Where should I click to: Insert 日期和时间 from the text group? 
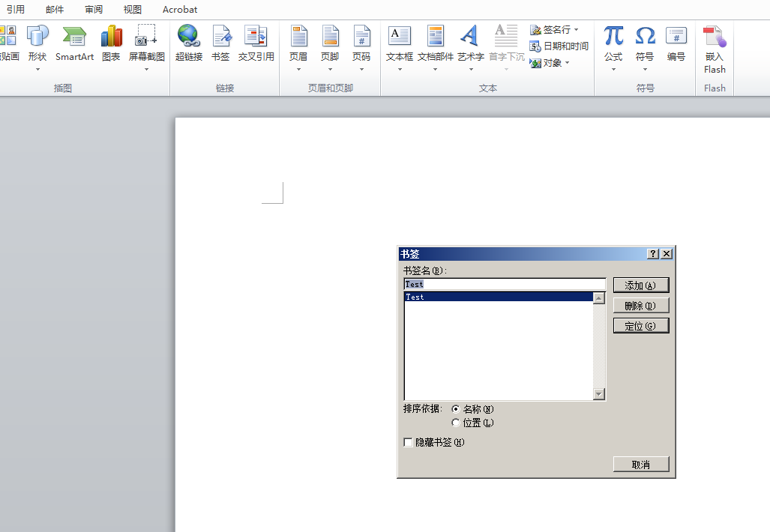click(x=559, y=46)
